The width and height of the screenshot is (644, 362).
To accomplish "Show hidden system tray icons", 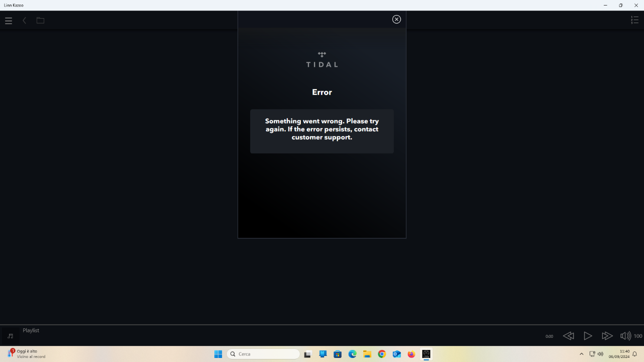I will pos(582,354).
